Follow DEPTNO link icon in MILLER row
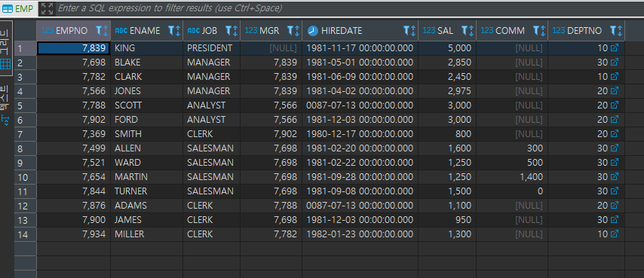644x278 pixels. [615, 234]
